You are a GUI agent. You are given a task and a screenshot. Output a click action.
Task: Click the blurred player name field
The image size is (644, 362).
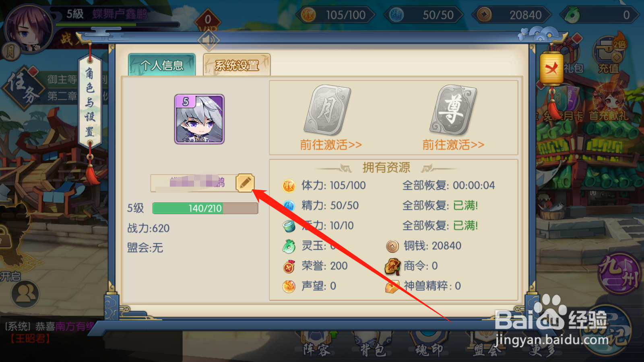[x=193, y=183]
